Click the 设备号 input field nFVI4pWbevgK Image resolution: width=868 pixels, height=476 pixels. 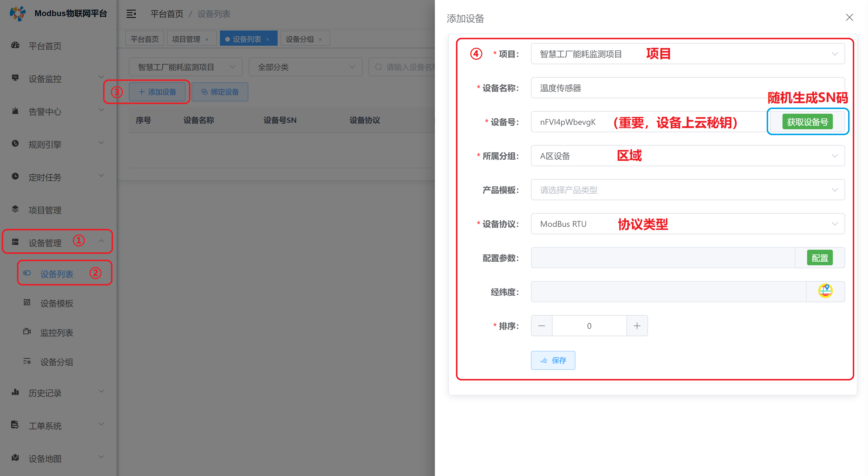(650, 122)
